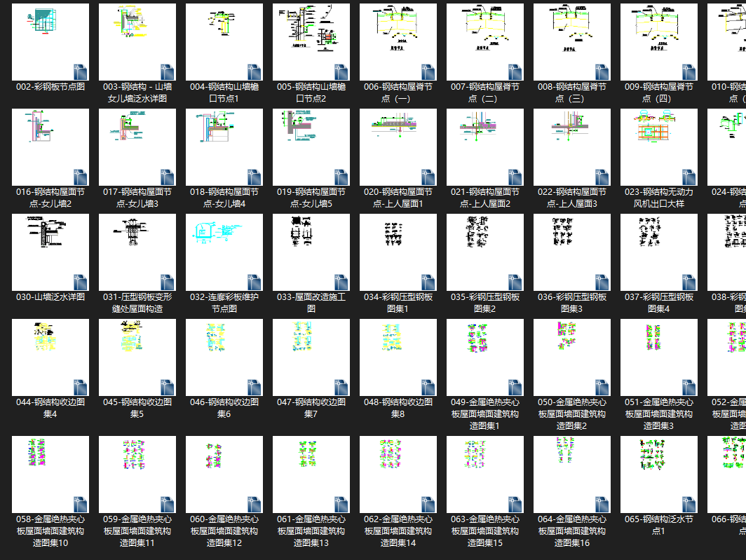Select 007-钢结构屋脊节点（二）thumbnail
This screenshot has height=560, width=746.
485,42
